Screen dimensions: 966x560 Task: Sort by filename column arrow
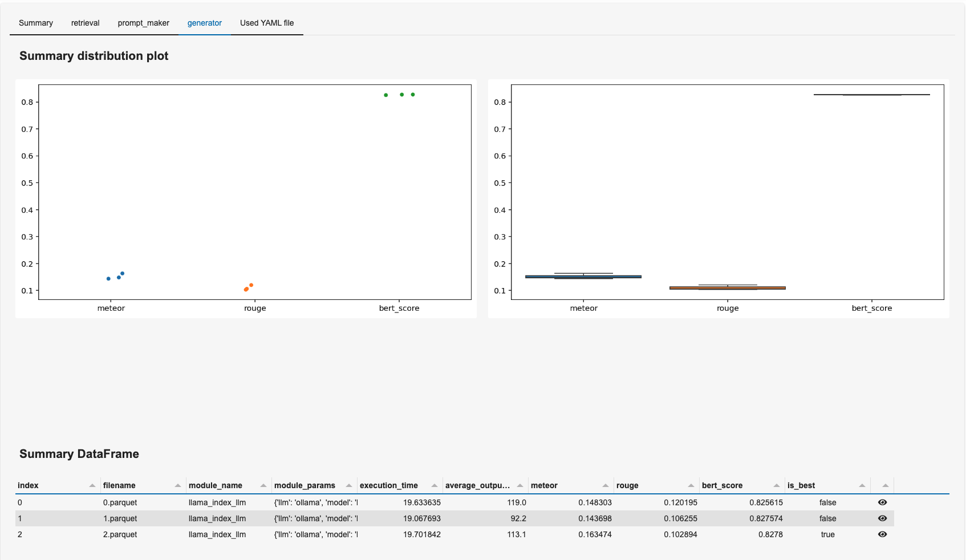click(178, 485)
